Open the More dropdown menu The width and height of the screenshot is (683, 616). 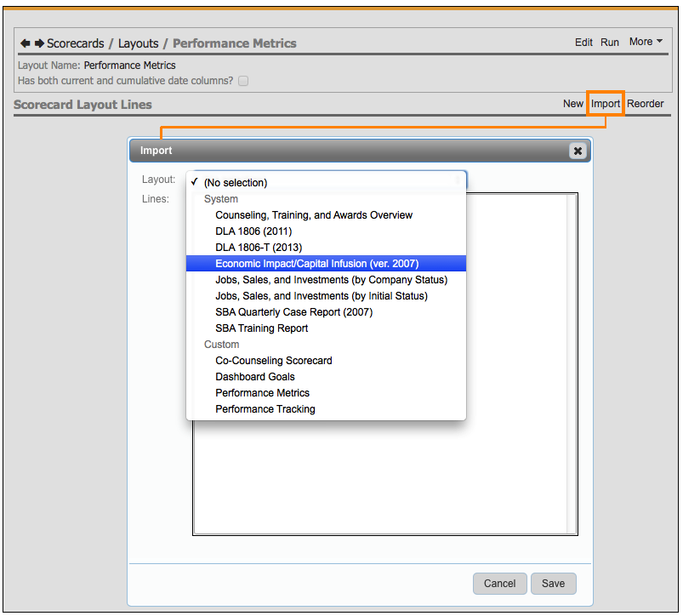(645, 42)
